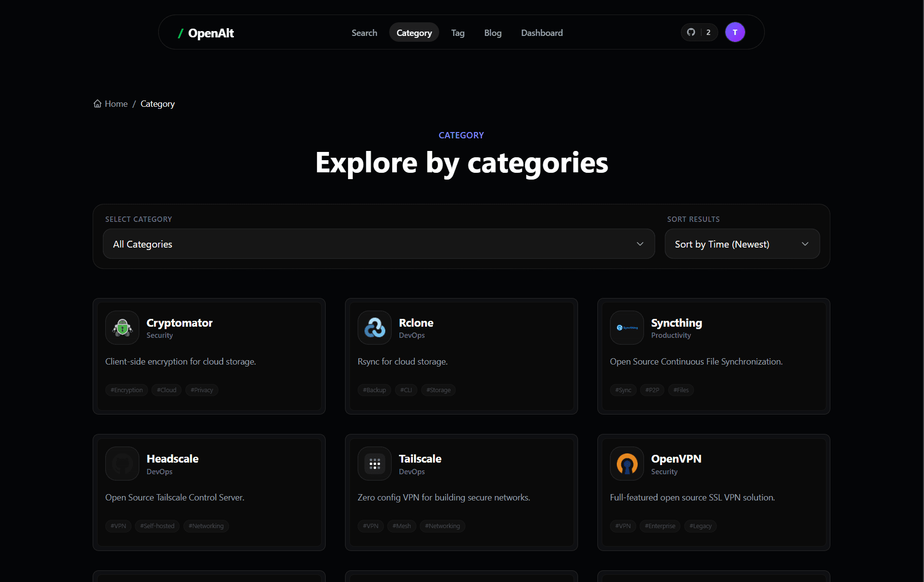Image resolution: width=924 pixels, height=582 pixels.
Task: Select the #Encryption tag on Cryptomator
Action: pos(127,390)
